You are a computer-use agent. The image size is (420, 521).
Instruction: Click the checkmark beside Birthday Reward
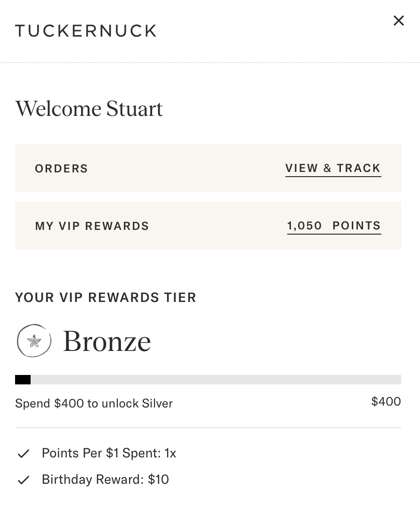point(24,480)
